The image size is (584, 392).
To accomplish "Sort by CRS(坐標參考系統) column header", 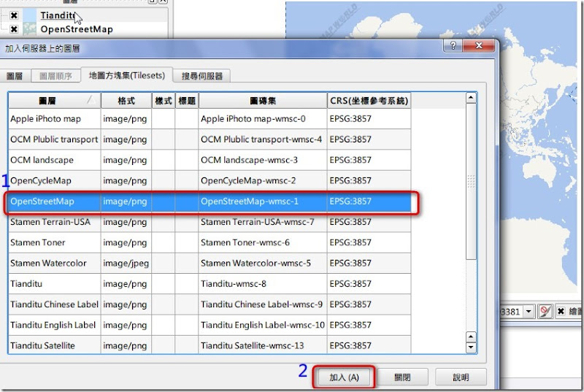I will pos(369,101).
